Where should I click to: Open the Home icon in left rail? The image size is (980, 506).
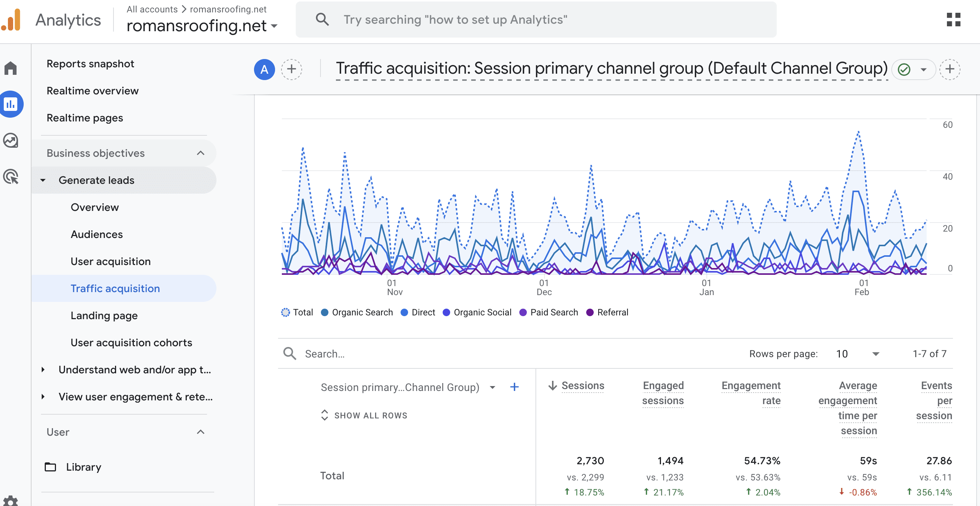(x=11, y=68)
